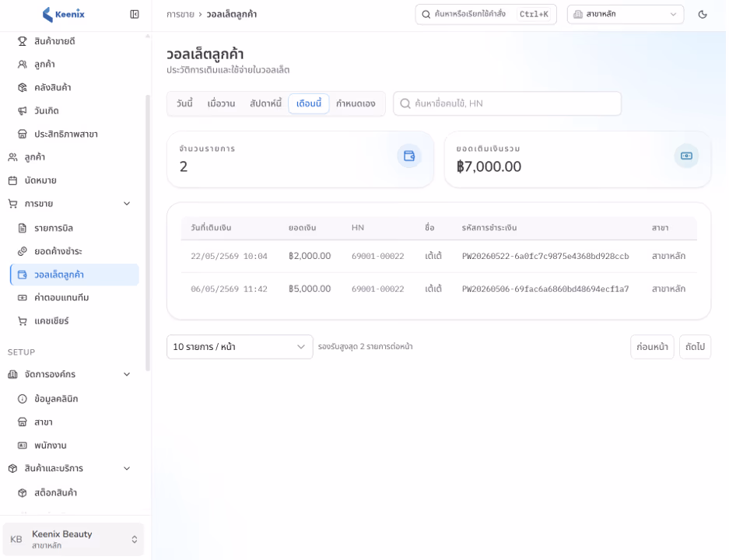Click ยอดเงิน column header
Image resolution: width=729 pixels, height=560 pixels.
point(302,228)
